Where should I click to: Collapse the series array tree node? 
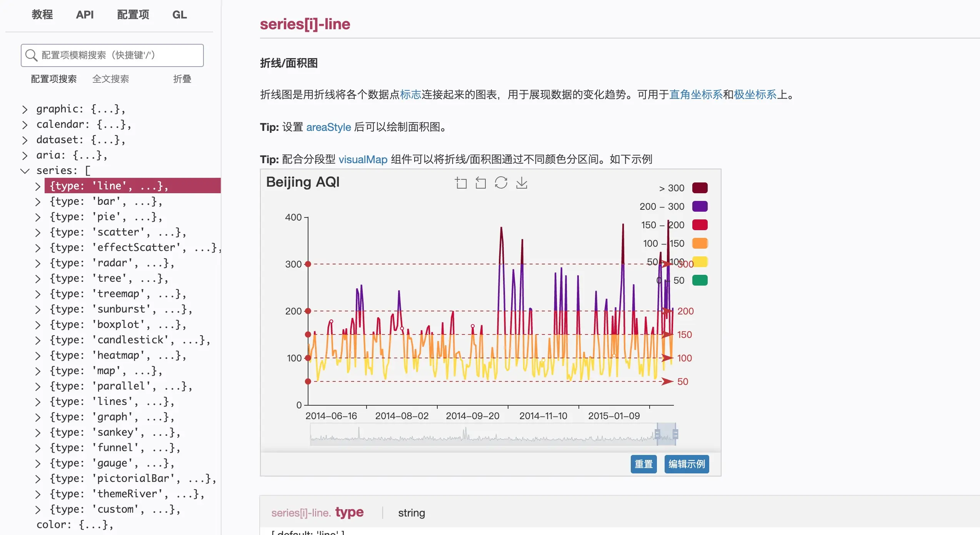[25, 171]
